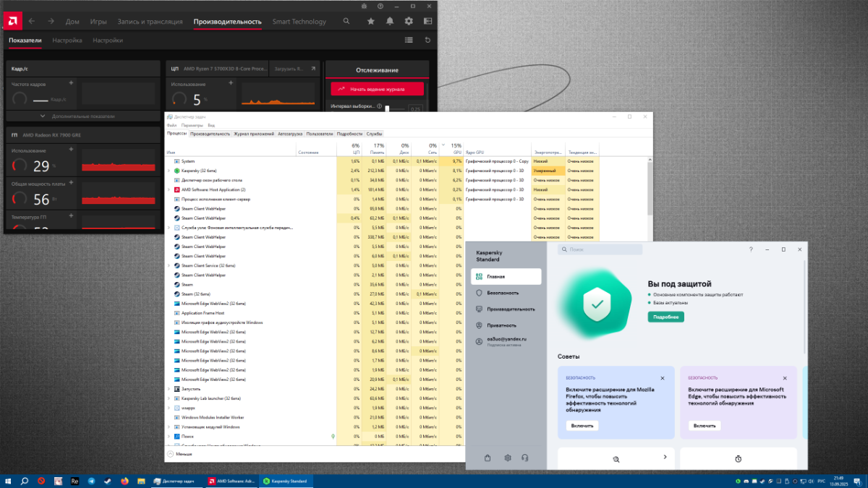
Task: Expand AMD Software: Host Application (2) row
Action: click(x=169, y=189)
